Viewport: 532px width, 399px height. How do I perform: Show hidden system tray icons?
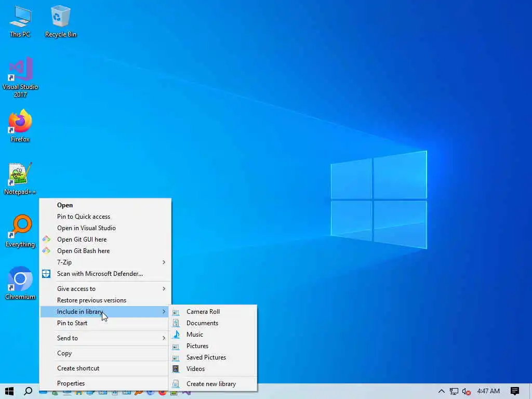pyautogui.click(x=442, y=391)
